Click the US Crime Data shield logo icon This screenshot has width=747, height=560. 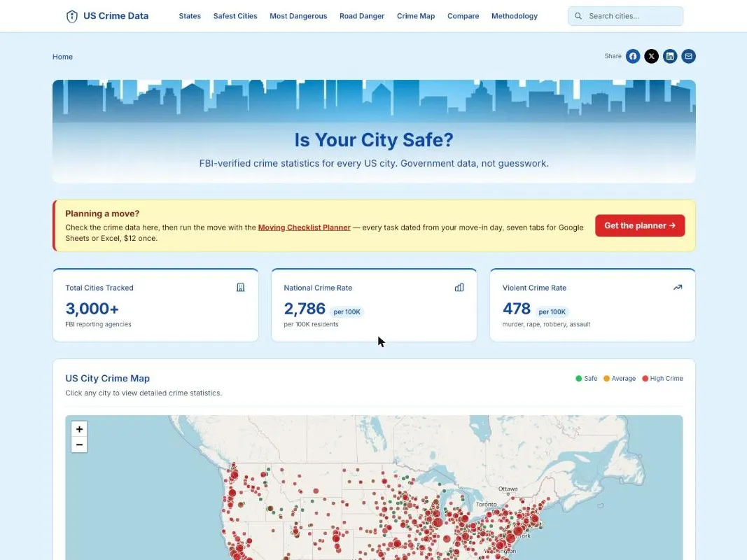coord(72,16)
